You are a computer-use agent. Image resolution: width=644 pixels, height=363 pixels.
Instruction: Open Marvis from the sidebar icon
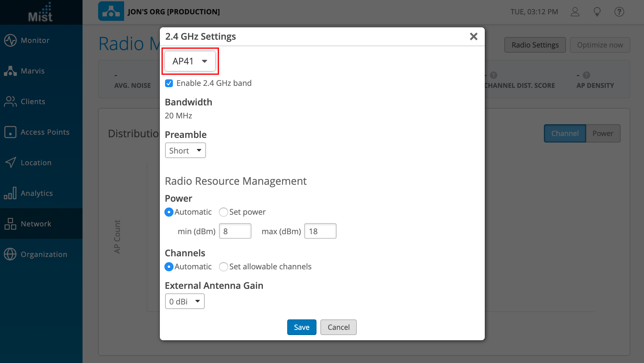coord(10,71)
